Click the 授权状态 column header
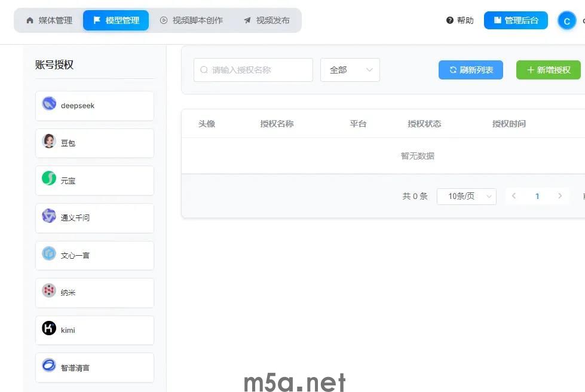The height and width of the screenshot is (392, 585). pyautogui.click(x=425, y=124)
